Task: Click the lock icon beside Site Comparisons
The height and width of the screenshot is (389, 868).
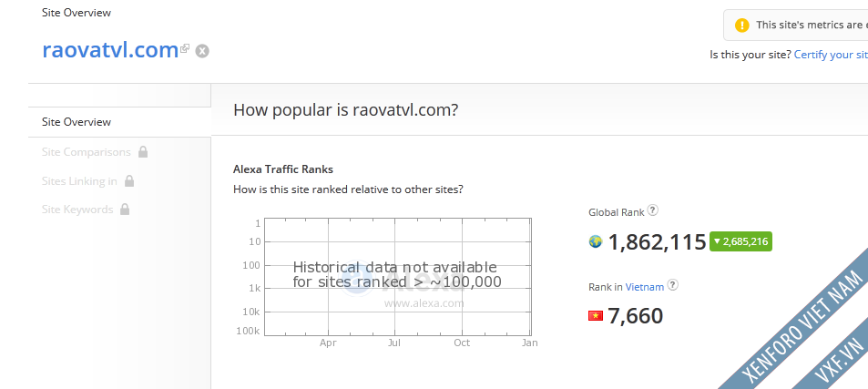Action: pos(143,152)
